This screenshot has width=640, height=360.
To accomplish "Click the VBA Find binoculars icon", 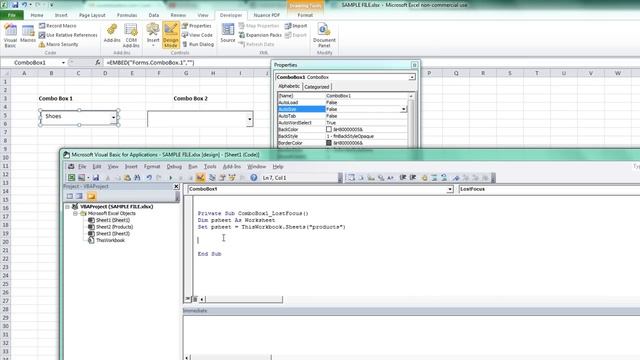I will (x=138, y=178).
